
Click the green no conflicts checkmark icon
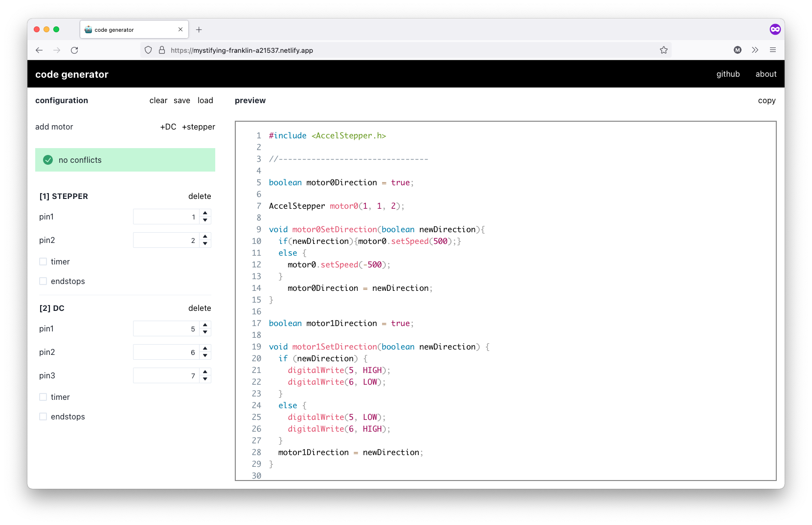pyautogui.click(x=48, y=160)
